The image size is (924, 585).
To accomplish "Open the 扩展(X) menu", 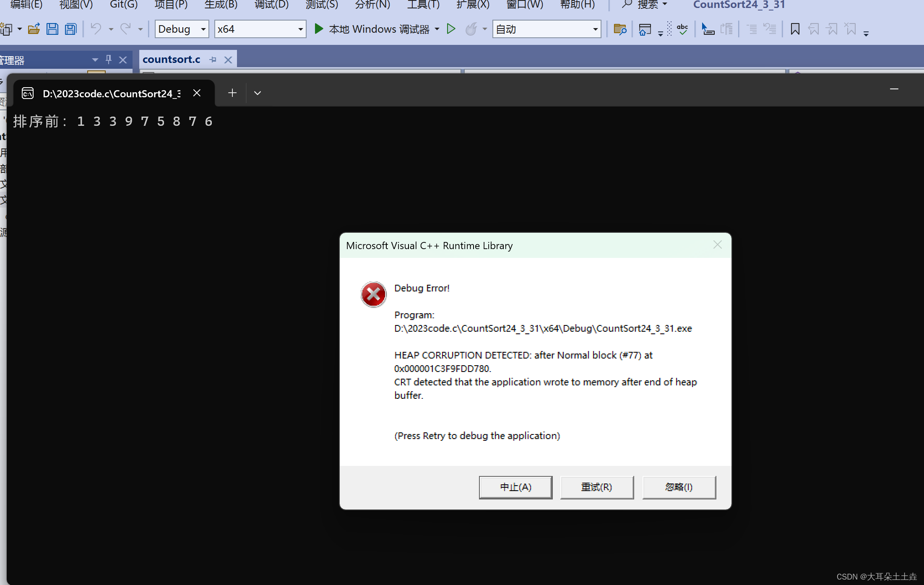I will (x=473, y=5).
